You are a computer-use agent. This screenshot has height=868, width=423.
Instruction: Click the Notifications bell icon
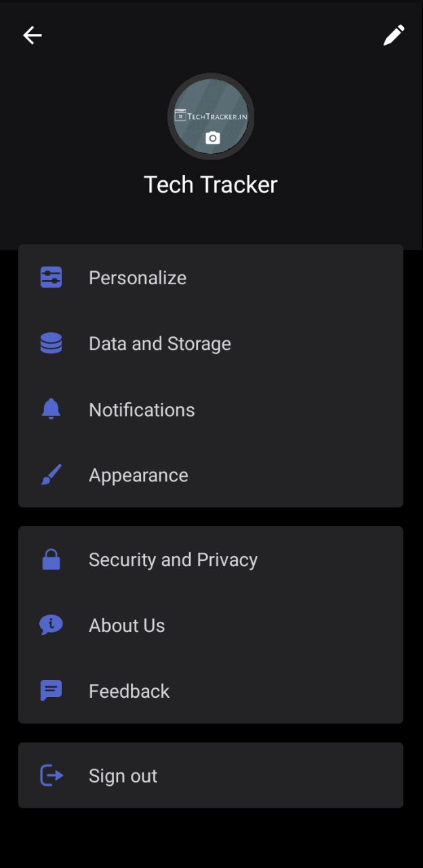click(x=52, y=409)
